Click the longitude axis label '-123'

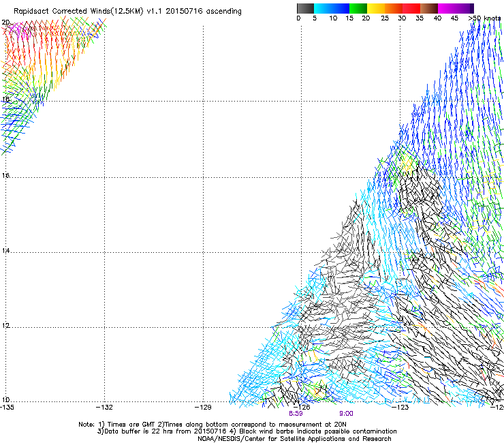click(x=400, y=408)
